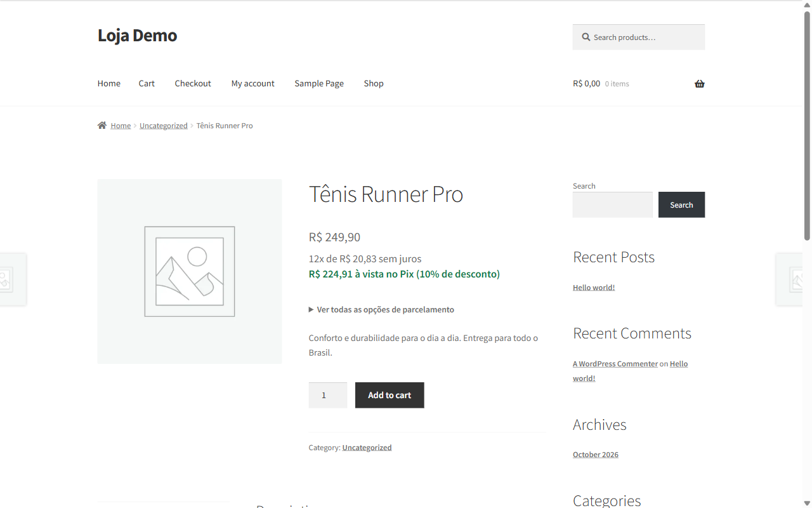This screenshot has width=812, height=508.
Task: Click the sidebar Search button
Action: pos(681,204)
